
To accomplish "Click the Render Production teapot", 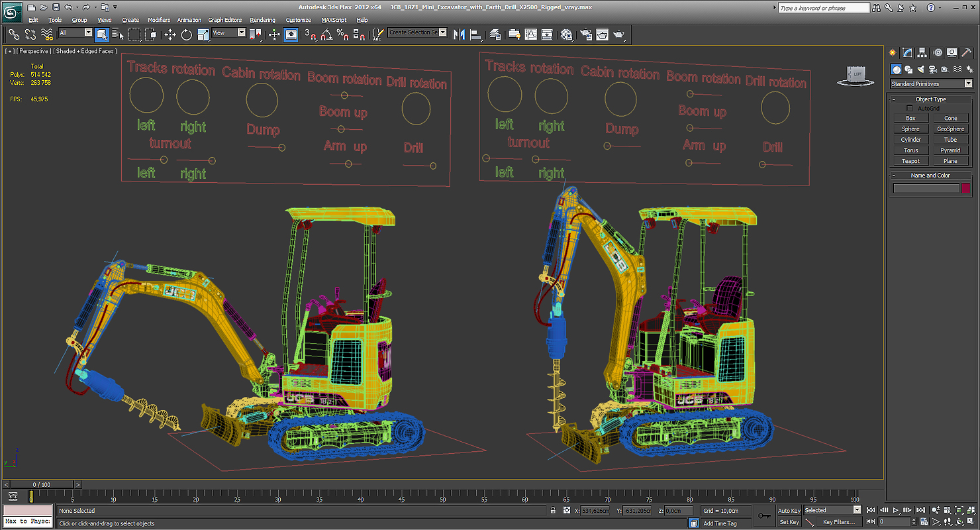I will point(619,34).
